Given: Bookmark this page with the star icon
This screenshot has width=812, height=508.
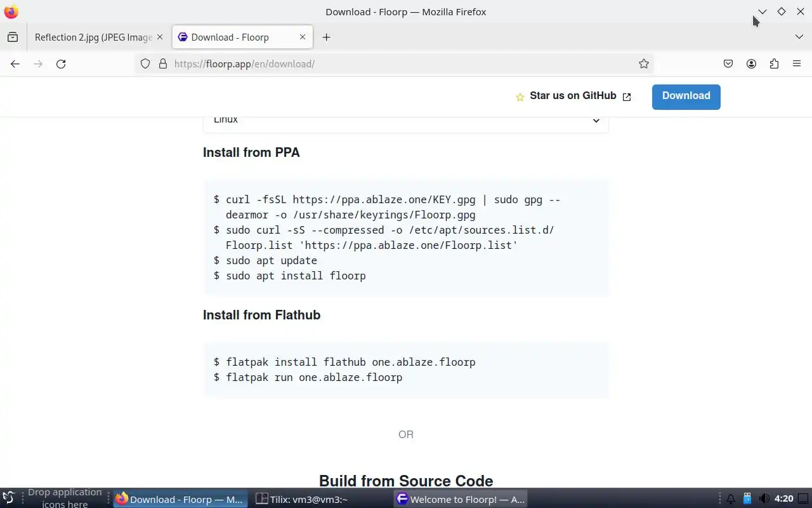Looking at the screenshot, I should (x=644, y=63).
